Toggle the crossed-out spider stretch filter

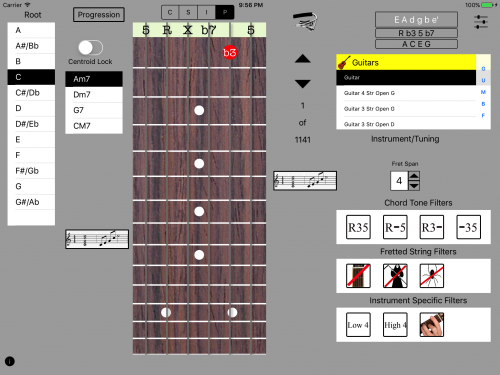point(432,276)
